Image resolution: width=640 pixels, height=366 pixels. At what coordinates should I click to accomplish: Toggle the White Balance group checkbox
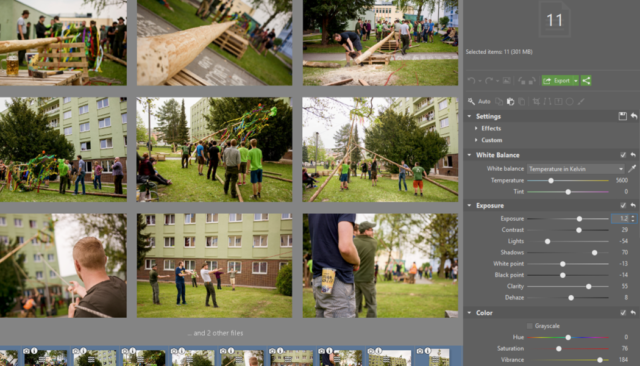pyautogui.click(x=623, y=155)
